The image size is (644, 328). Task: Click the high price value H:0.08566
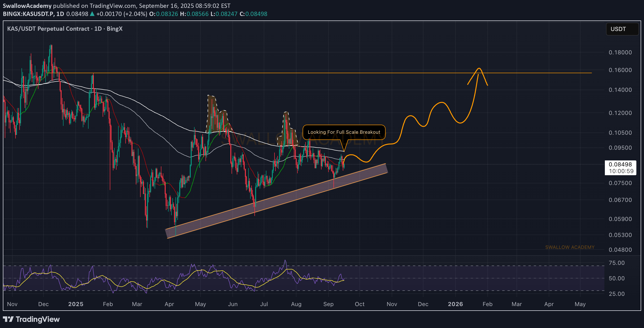pyautogui.click(x=194, y=14)
